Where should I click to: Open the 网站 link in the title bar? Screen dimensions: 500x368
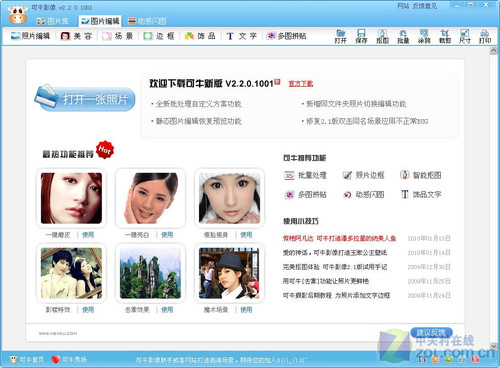pos(403,6)
